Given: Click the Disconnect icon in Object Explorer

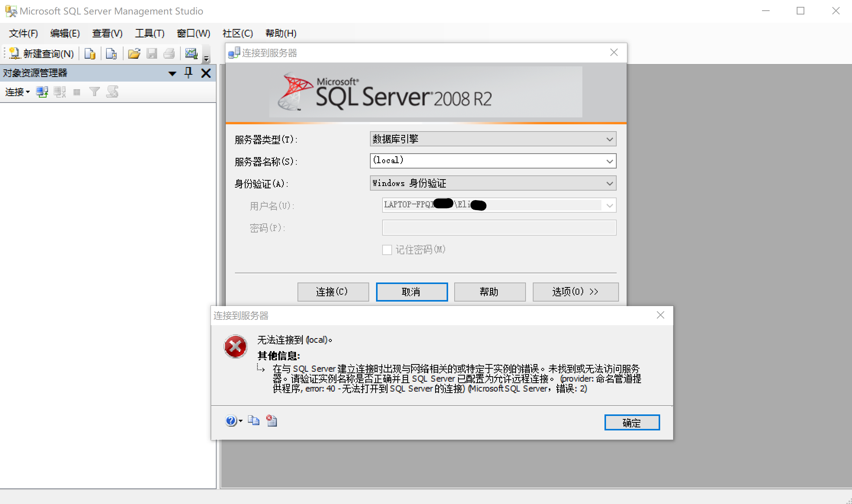Looking at the screenshot, I should (x=59, y=92).
